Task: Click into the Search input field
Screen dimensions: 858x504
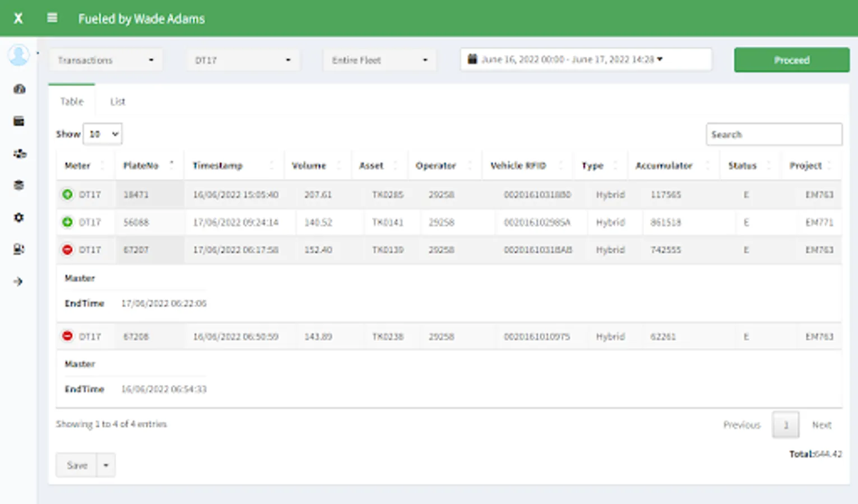Action: click(773, 134)
